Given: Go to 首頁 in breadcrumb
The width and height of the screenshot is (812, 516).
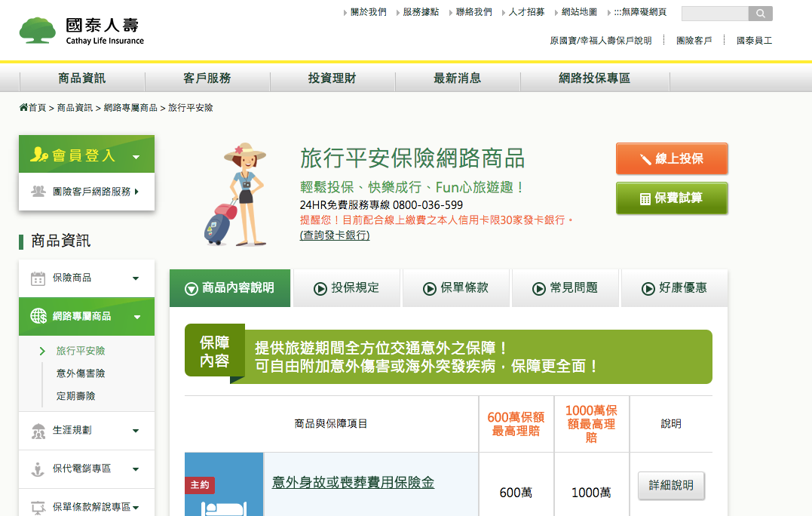Looking at the screenshot, I should 37,108.
